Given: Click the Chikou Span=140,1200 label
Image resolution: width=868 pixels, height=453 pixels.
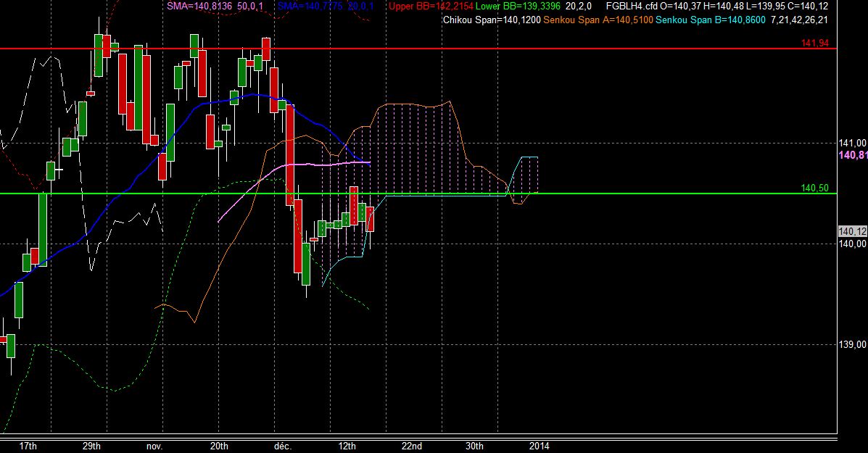Looking at the screenshot, I should (492, 20).
